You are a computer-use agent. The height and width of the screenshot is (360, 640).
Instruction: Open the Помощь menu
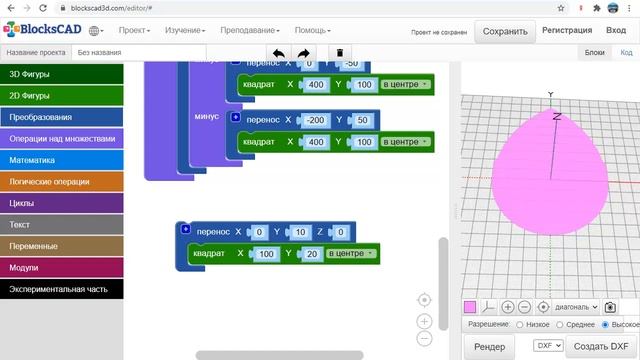coord(313,30)
